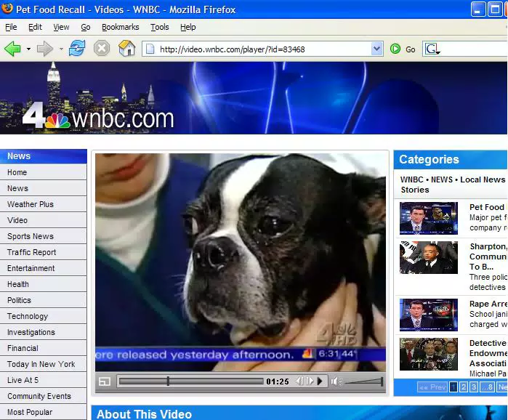This screenshot has width=508, height=420.
Task: Expand the address bar URL dropdown
Action: point(376,49)
